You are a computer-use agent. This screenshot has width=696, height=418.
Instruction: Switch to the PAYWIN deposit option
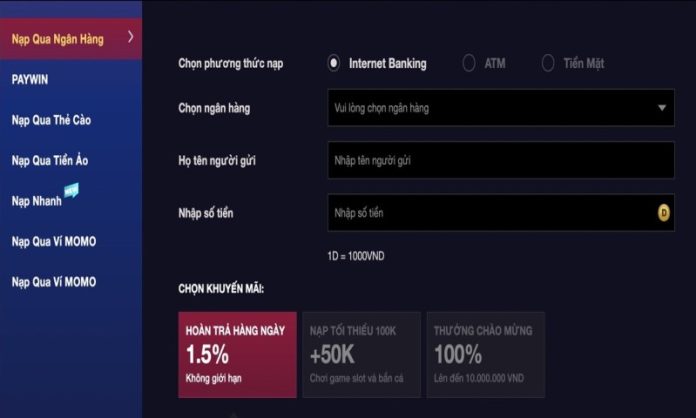pos(31,78)
